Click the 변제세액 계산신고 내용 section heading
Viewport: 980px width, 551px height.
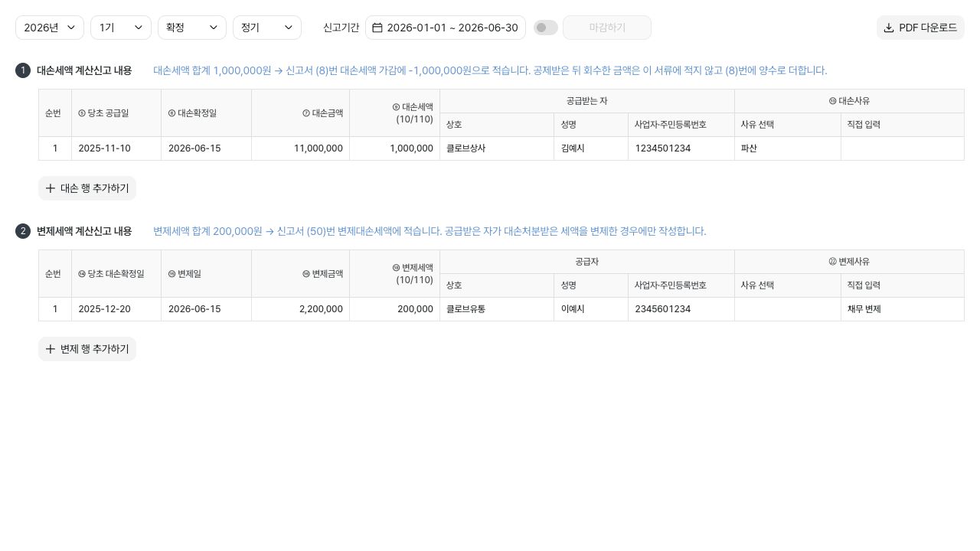coord(84,231)
